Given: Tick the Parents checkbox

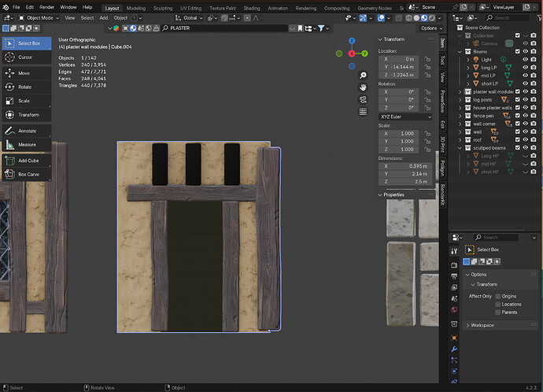Looking at the screenshot, I should click(x=497, y=312).
